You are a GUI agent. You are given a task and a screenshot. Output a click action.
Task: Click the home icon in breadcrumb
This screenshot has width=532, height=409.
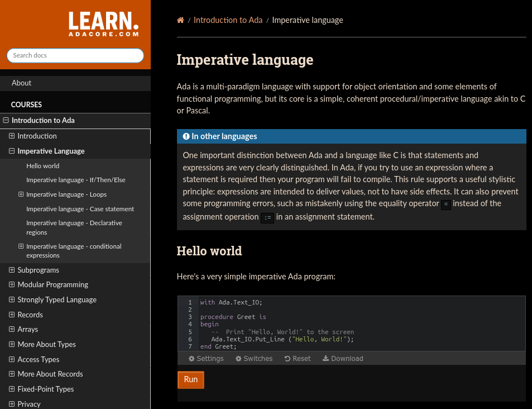coord(180,20)
